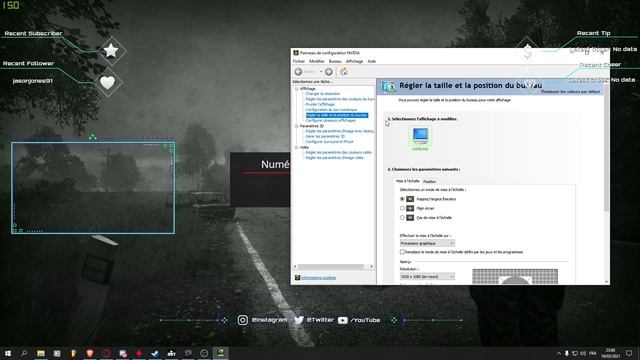
Task: Click the red lightning bolt taskbar icon
Action: point(139,353)
